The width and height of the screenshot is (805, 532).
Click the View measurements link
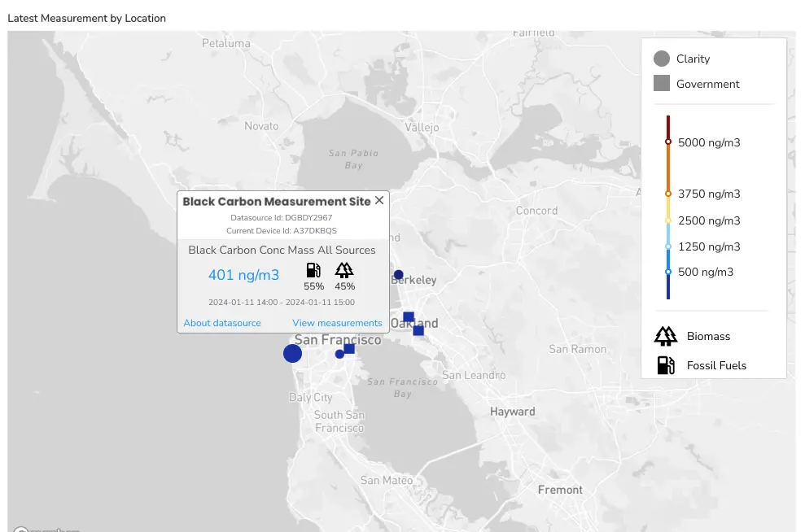tap(337, 323)
